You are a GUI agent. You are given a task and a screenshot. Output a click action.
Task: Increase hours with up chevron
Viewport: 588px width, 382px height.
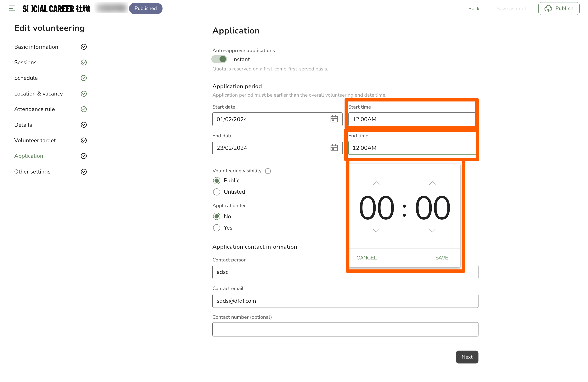pos(376,183)
